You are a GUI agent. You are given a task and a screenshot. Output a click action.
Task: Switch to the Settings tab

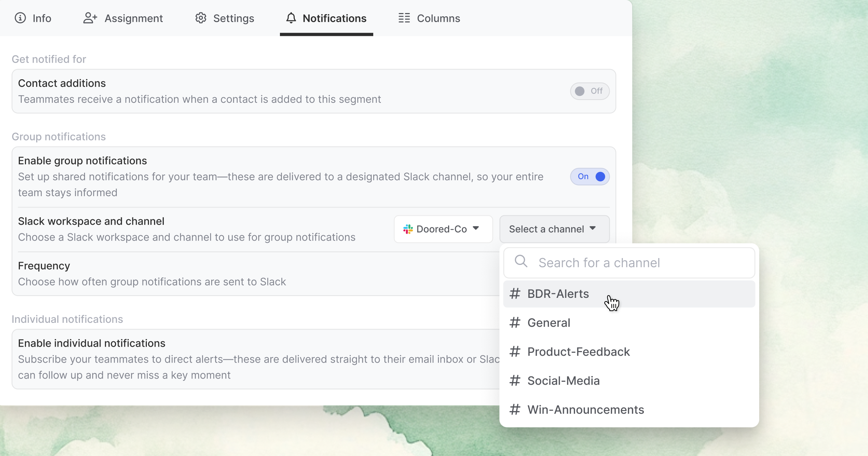pyautogui.click(x=225, y=18)
